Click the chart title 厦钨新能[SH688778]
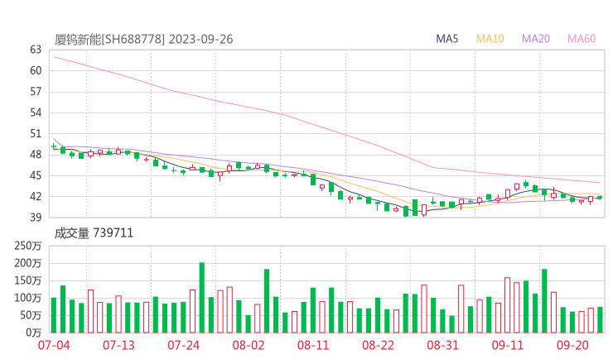 pos(110,39)
